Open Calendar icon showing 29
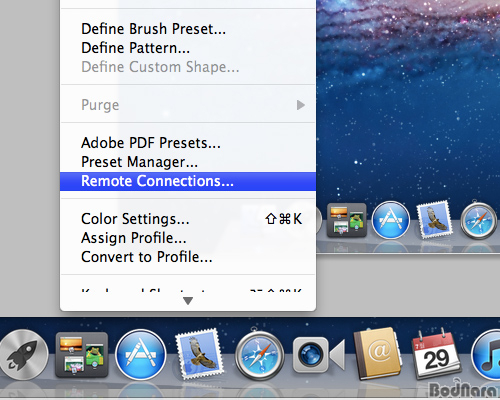 click(437, 354)
